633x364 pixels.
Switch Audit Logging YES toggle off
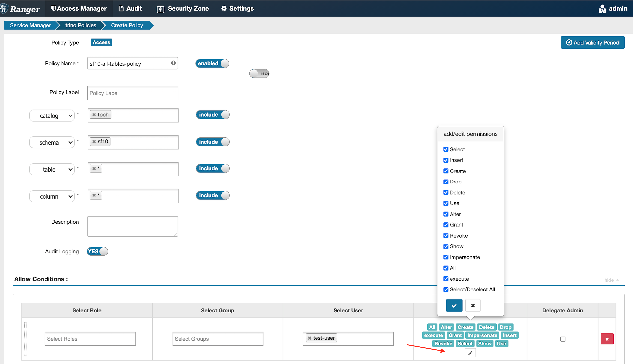[97, 251]
